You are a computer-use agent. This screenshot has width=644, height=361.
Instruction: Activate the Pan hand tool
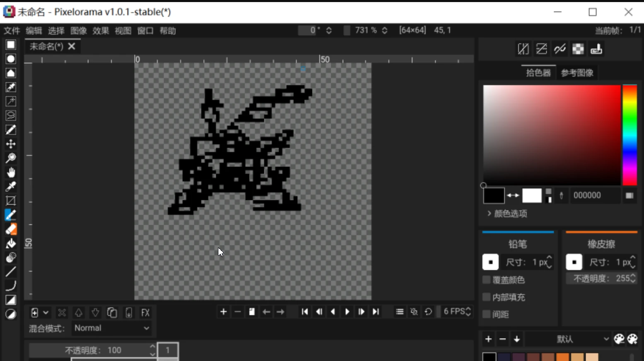point(11,172)
